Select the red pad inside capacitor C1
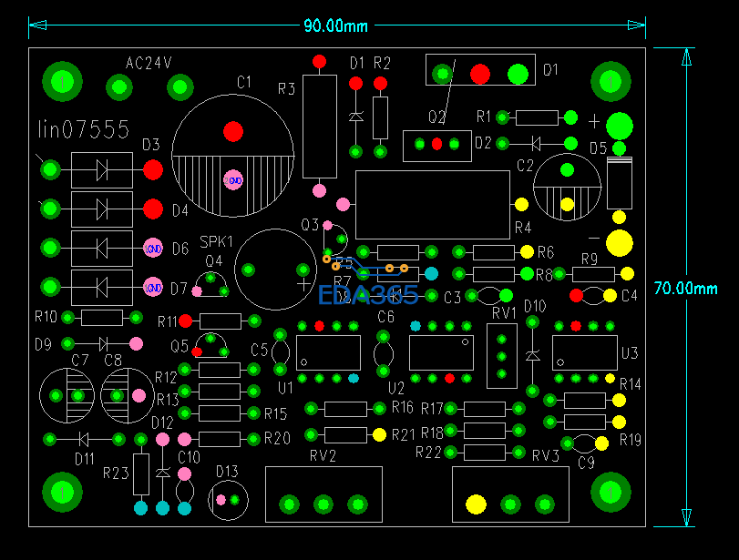Viewport: 739px width, 560px height. tap(233, 131)
